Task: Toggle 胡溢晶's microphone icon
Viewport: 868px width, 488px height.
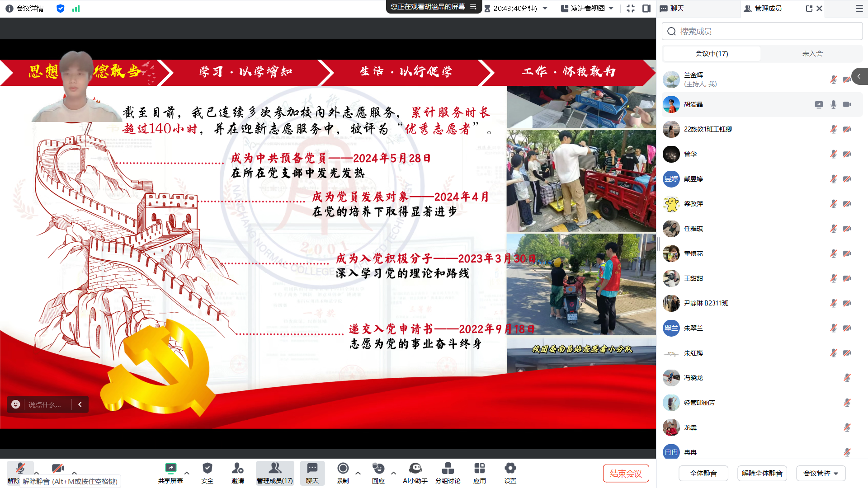Action: (833, 104)
